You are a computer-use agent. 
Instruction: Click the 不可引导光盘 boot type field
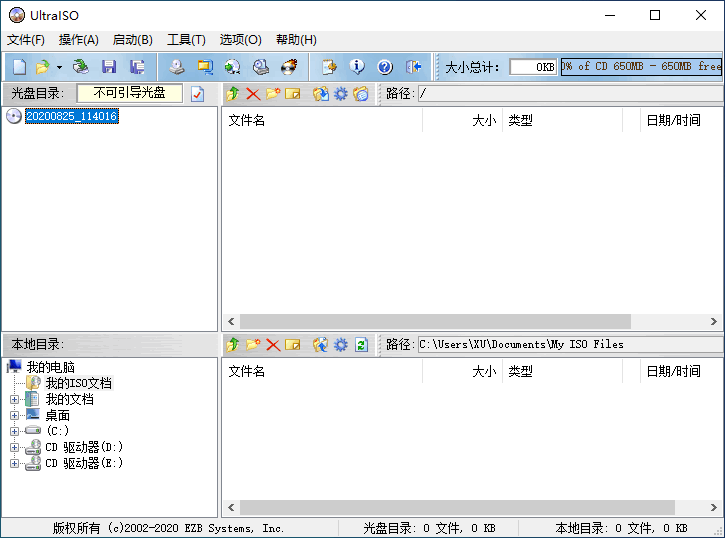[x=129, y=93]
